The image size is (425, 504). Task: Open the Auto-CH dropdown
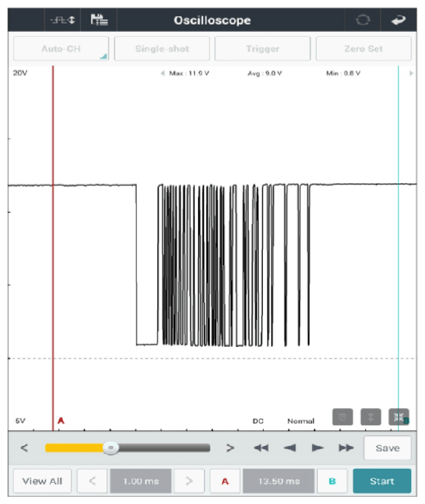point(61,49)
